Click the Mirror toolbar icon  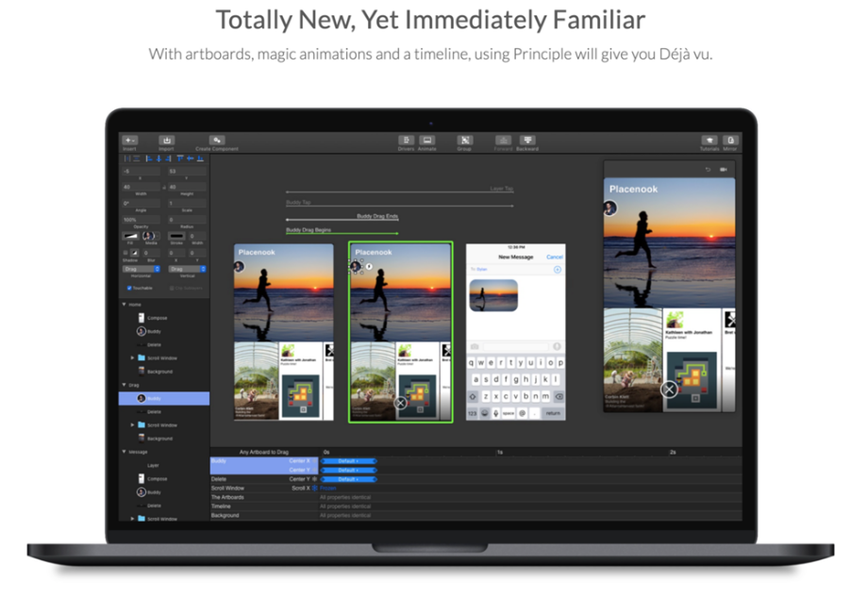[x=730, y=140]
